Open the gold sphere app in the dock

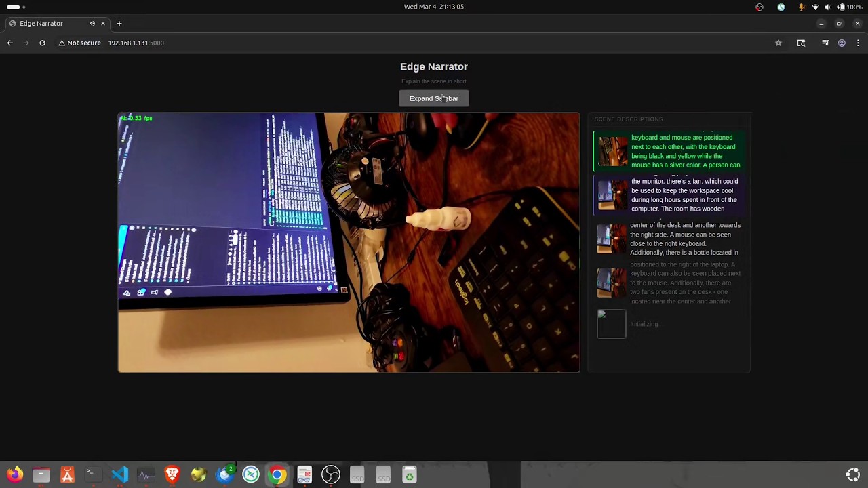point(199,475)
